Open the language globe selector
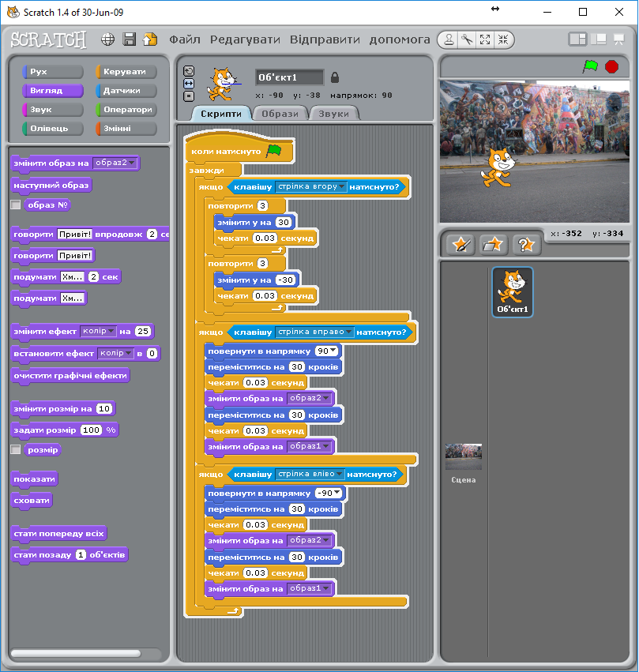Image resolution: width=639 pixels, height=672 pixels. (108, 39)
